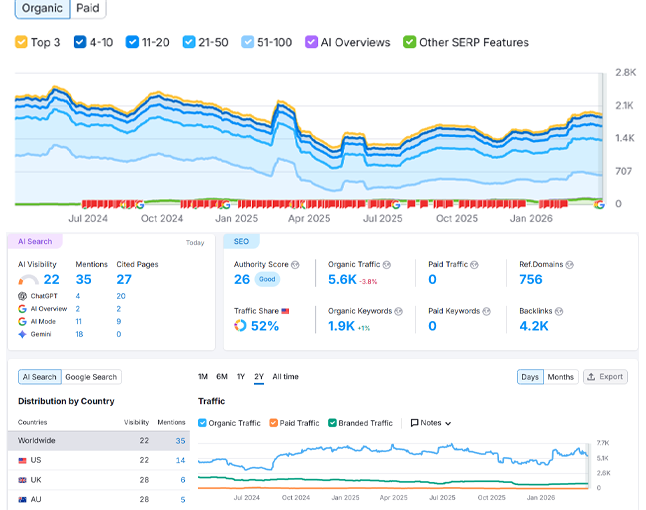Toggle the Other SERP Features checkbox
Image resolution: width=646 pixels, height=510 pixels.
click(409, 42)
